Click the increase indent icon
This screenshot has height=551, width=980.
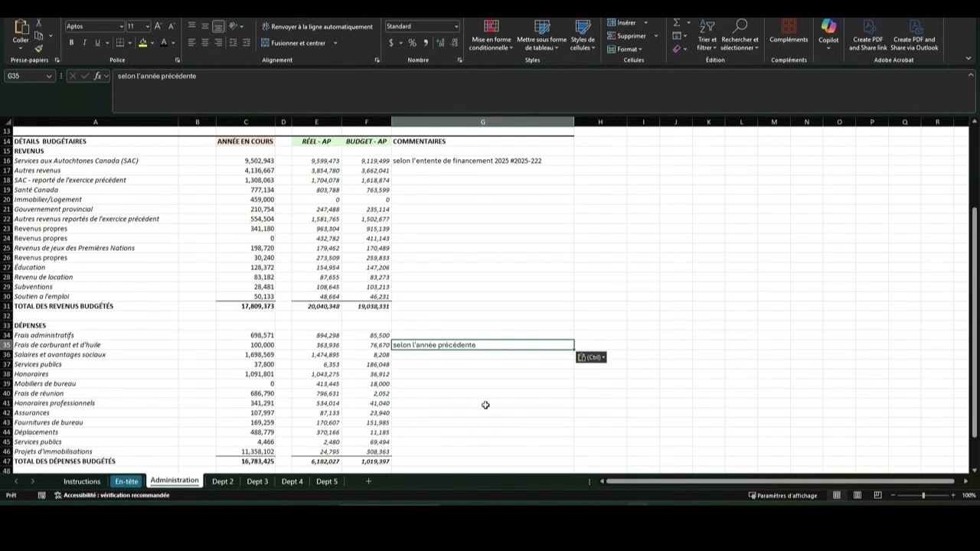[x=247, y=43]
